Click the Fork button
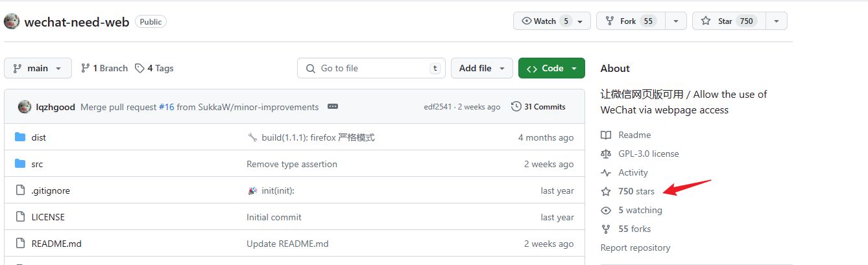Viewport: 868px width, 265px height. [x=628, y=21]
